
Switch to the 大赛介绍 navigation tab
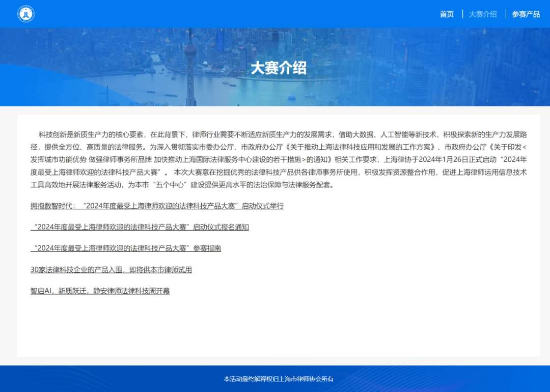482,14
